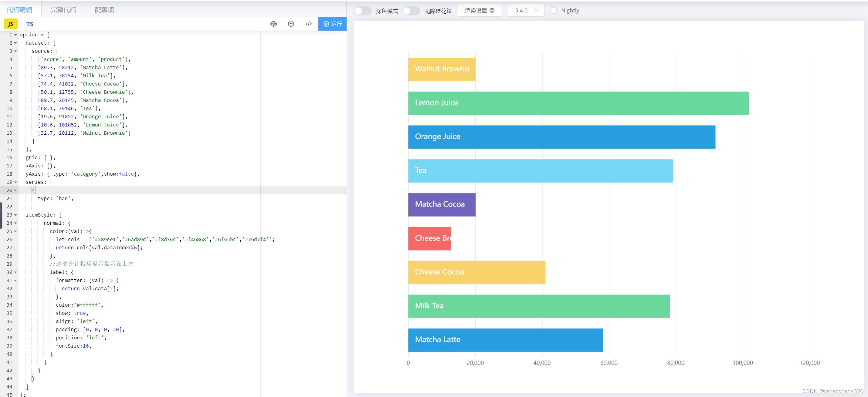
Task: Switch to the 完整代码 tab
Action: (x=63, y=10)
